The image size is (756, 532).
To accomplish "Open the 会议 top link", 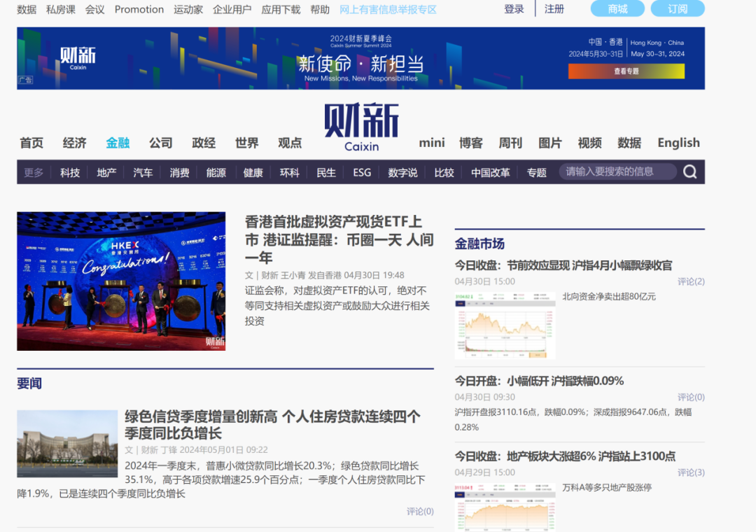I will 95,10.
